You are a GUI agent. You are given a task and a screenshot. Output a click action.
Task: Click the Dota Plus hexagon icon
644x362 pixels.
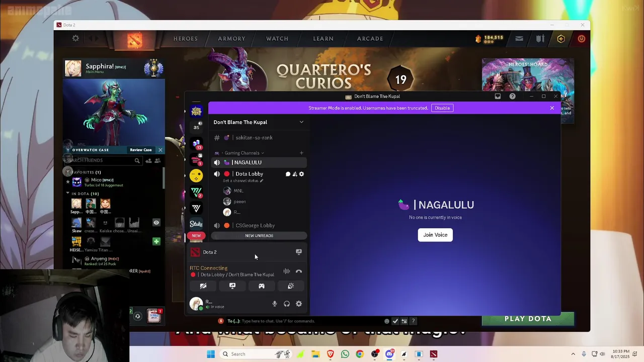(x=561, y=39)
